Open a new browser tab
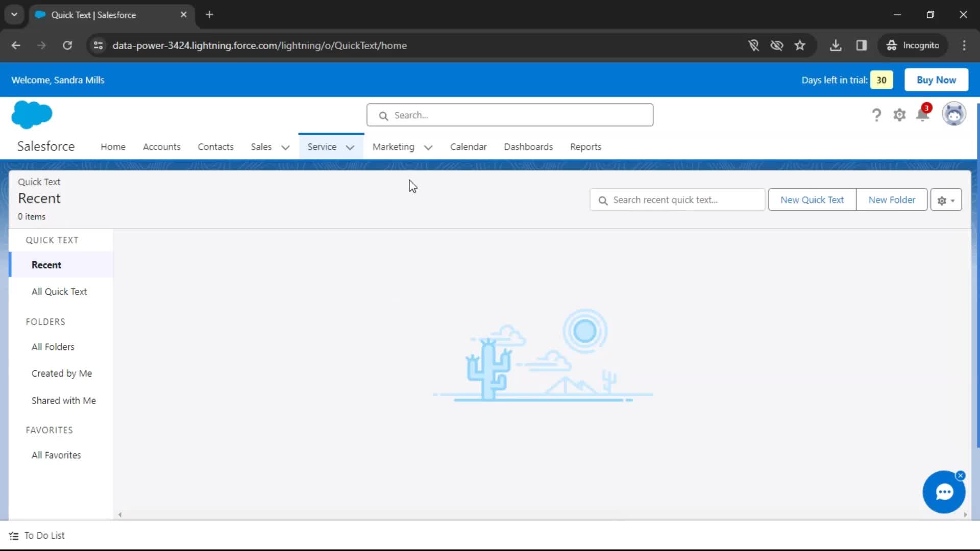The width and height of the screenshot is (980, 551). tap(209, 15)
